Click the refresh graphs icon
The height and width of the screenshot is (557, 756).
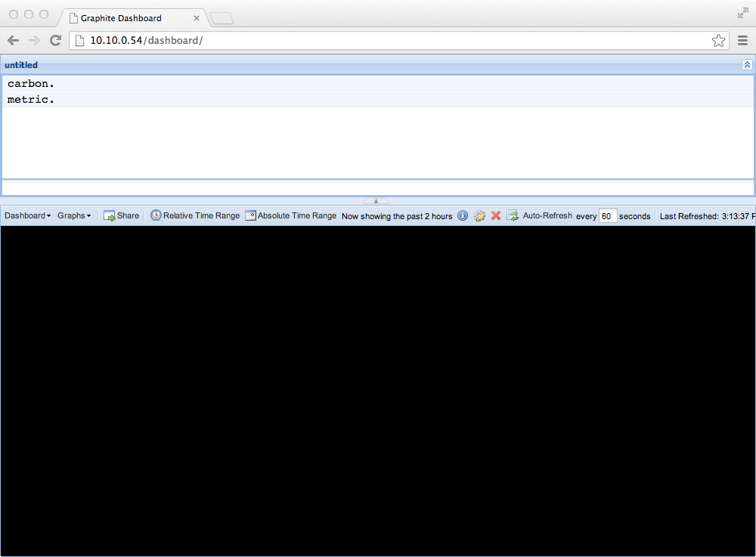(513, 216)
